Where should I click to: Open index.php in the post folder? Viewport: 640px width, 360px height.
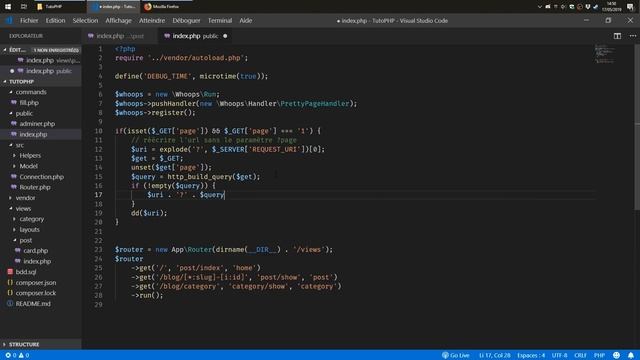37,261
